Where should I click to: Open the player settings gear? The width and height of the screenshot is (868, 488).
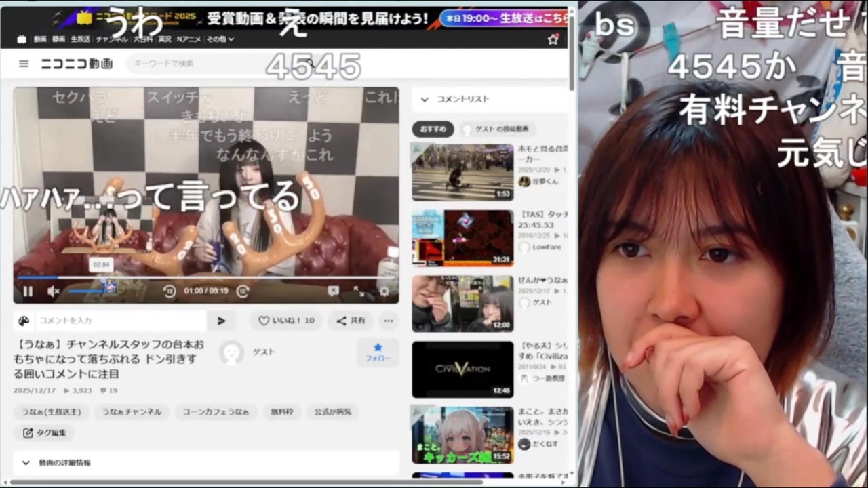pos(384,291)
